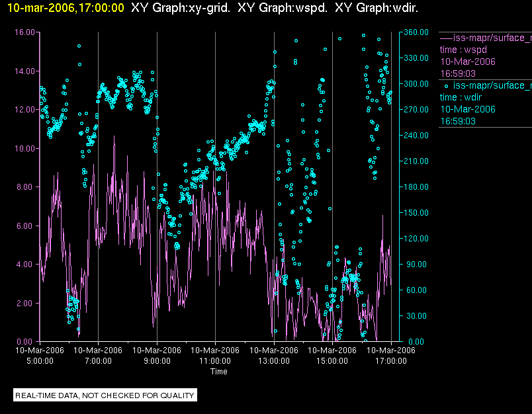This screenshot has width=532, height=414.
Task: Click the cyan 16:59:03 timestamp in wdir legend
Action: [458, 121]
